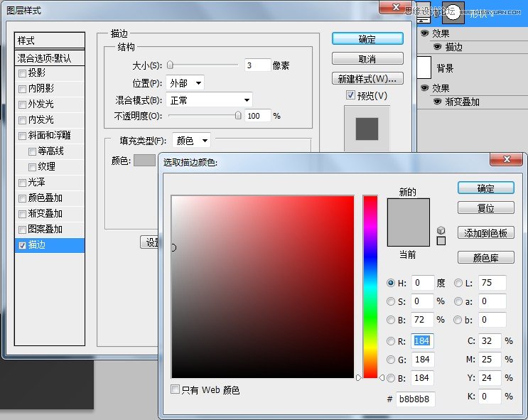Click the 复位 reset button
Viewport: 528px width, 420px height.
(485, 208)
